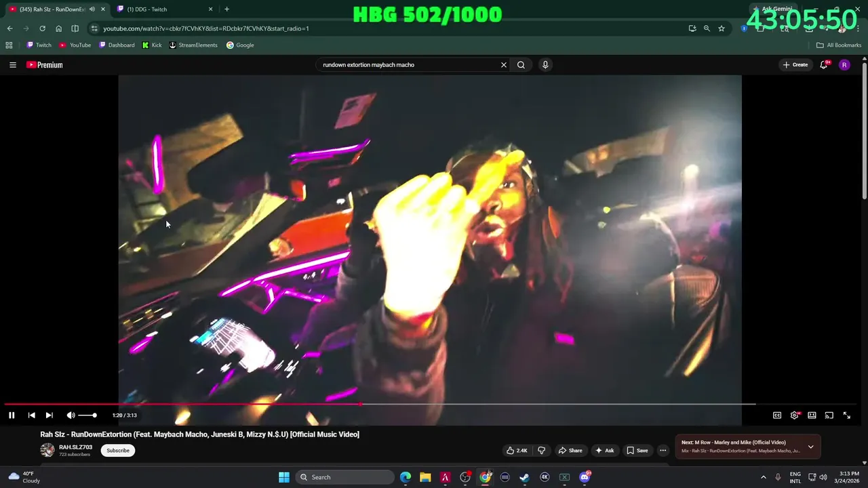Pause the video with the pause button
The height and width of the screenshot is (488, 868).
coord(12,415)
